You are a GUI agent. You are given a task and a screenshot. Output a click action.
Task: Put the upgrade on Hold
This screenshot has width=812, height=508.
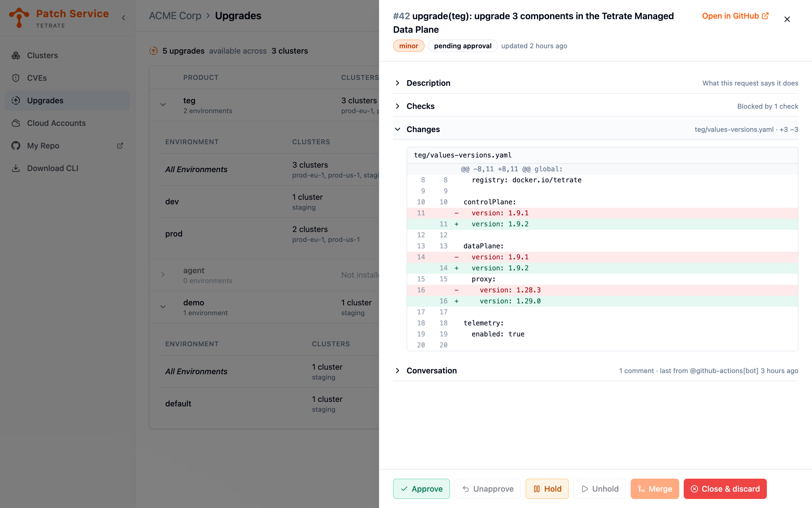(547, 489)
